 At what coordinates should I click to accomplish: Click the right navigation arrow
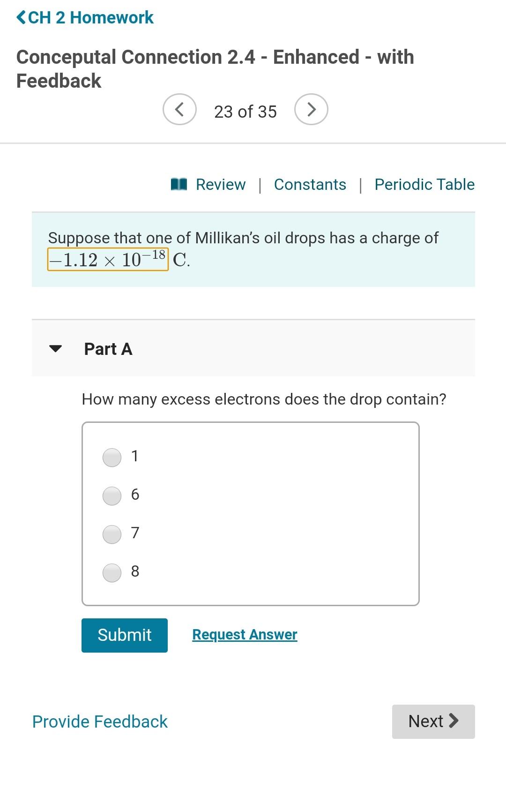pos(311,109)
